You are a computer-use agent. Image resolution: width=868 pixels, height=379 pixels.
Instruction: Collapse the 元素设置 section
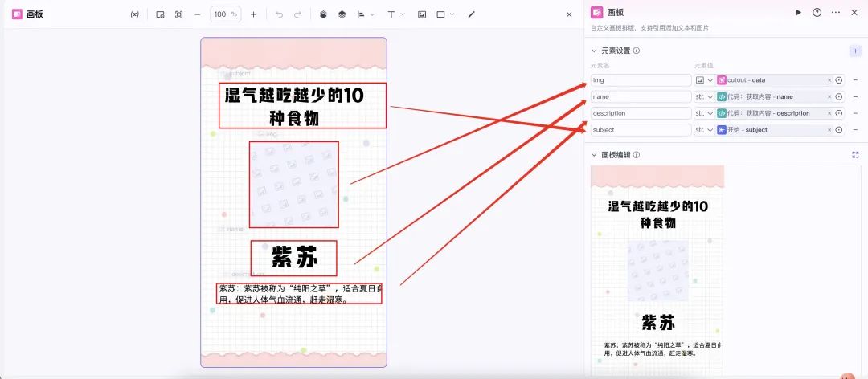pos(595,51)
